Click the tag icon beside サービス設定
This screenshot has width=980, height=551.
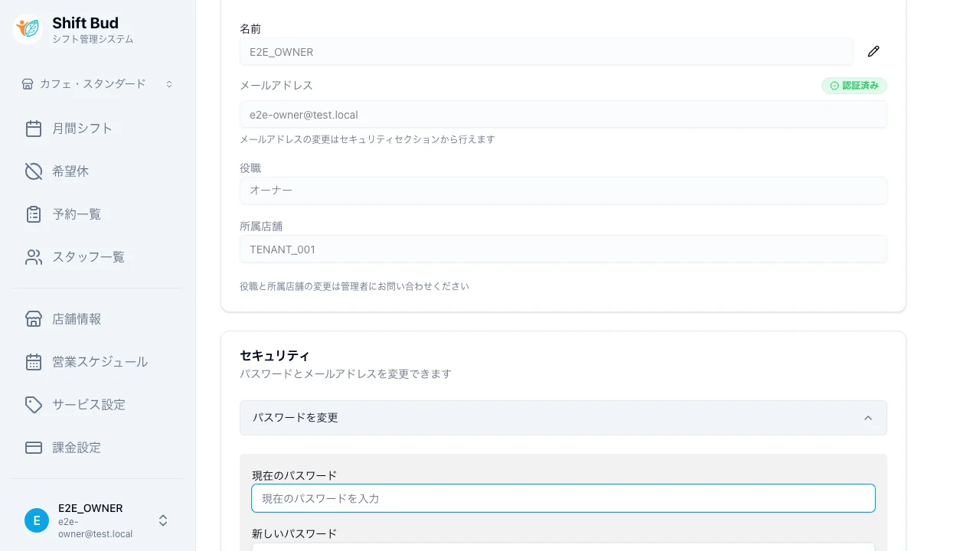coord(34,405)
